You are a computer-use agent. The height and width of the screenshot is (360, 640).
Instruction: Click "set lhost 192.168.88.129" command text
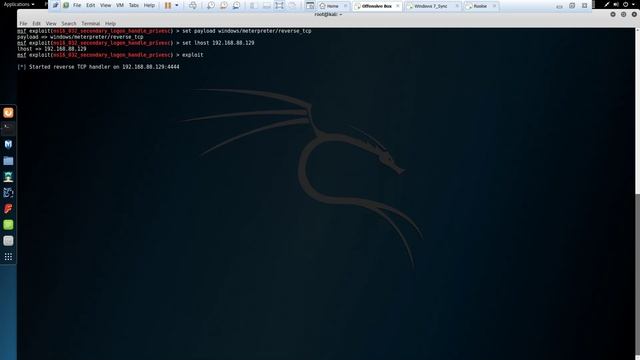pos(218,43)
